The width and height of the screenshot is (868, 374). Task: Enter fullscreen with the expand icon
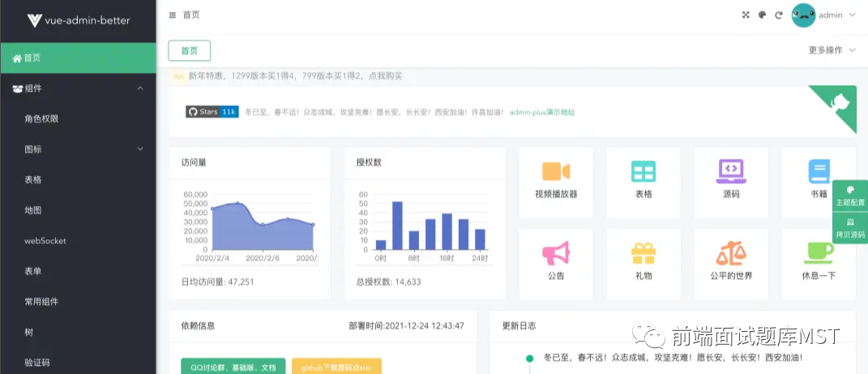pos(746,15)
